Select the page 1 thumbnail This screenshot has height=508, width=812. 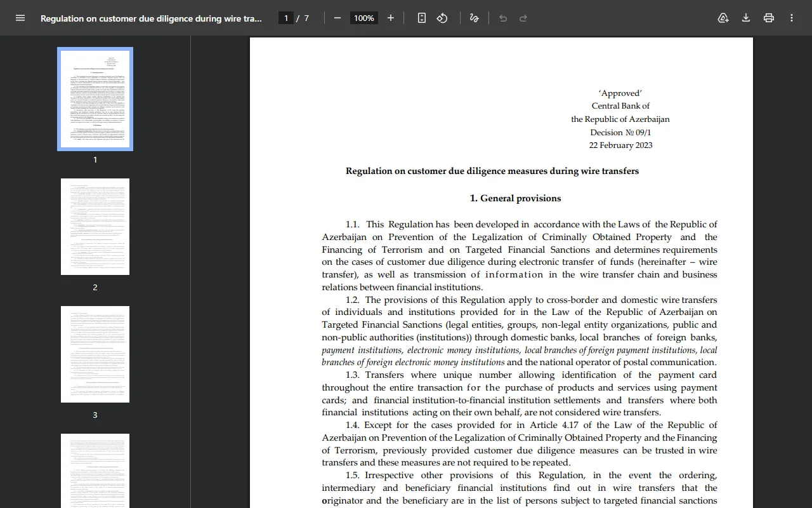tap(95, 99)
